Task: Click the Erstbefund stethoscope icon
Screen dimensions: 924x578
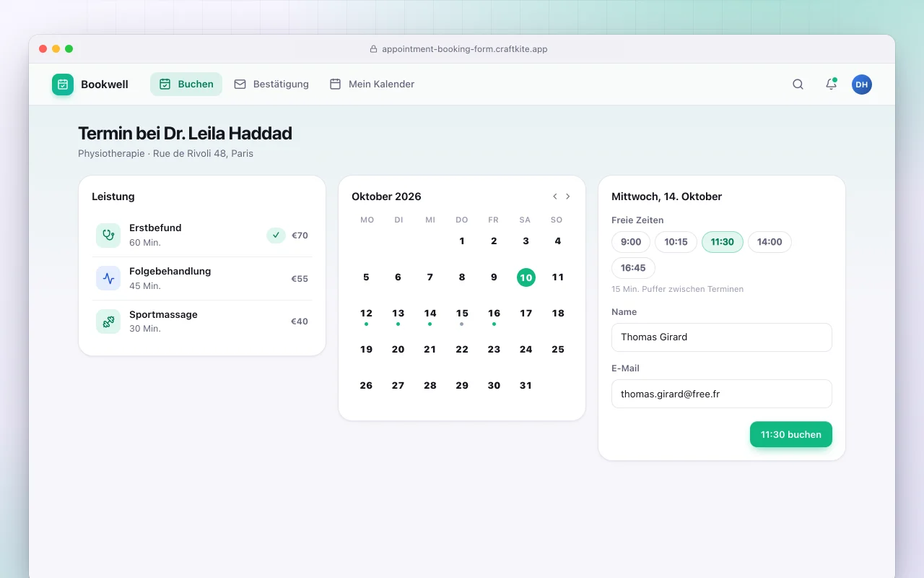Action: [108, 235]
